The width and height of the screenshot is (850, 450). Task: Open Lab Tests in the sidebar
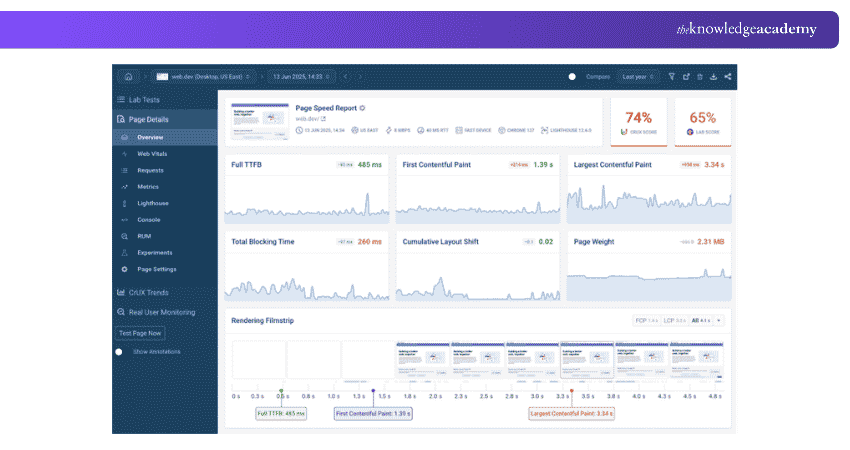point(165,100)
